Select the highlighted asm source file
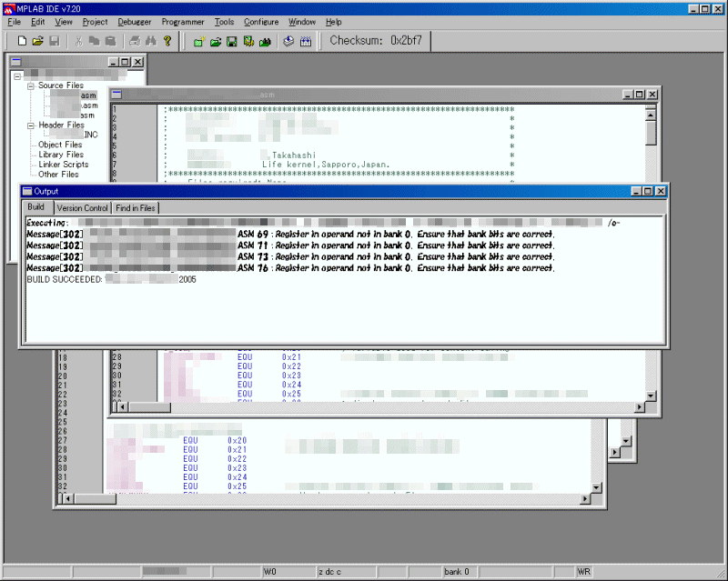728x581 pixels. (x=74, y=95)
